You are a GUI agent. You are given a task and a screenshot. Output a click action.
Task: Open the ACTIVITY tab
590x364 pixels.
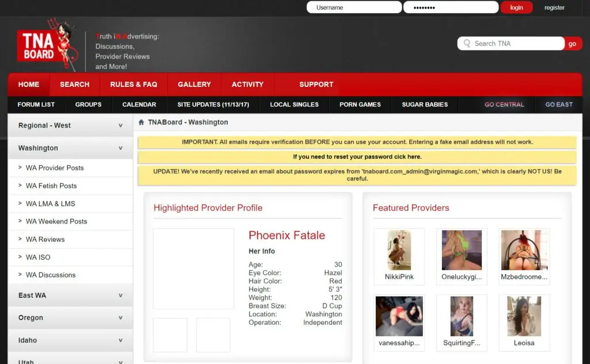coord(248,85)
